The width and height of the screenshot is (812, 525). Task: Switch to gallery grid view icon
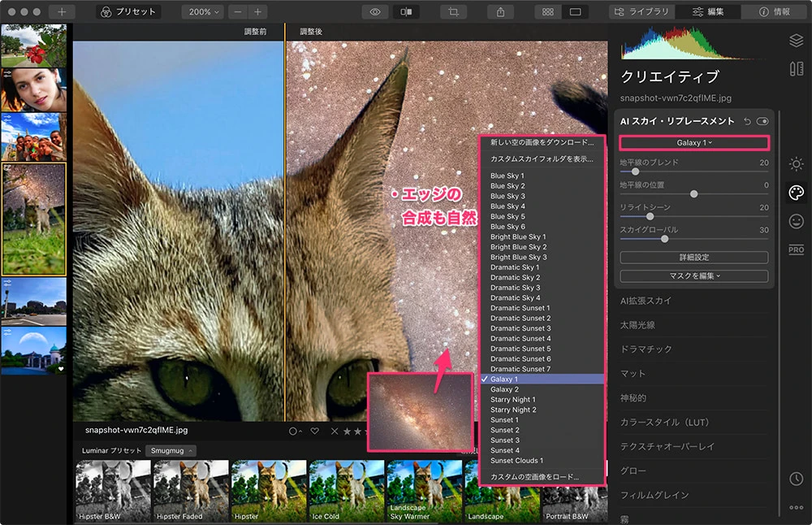click(x=548, y=11)
